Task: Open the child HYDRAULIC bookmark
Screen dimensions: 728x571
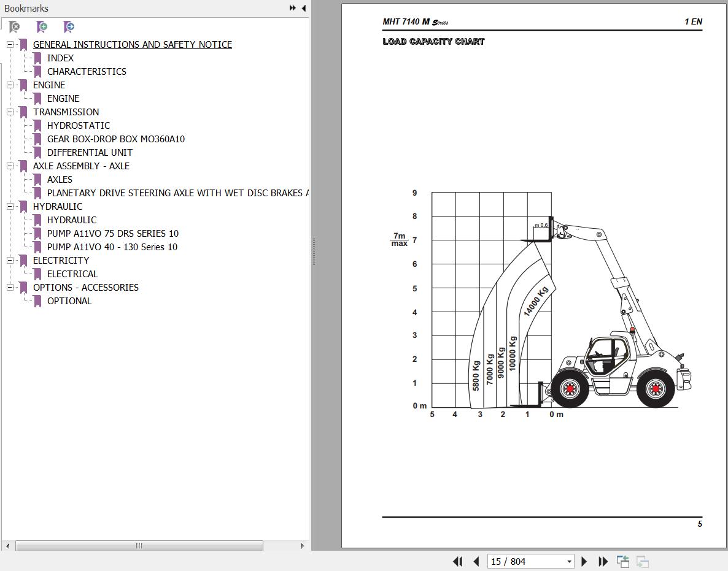Action: pos(72,220)
